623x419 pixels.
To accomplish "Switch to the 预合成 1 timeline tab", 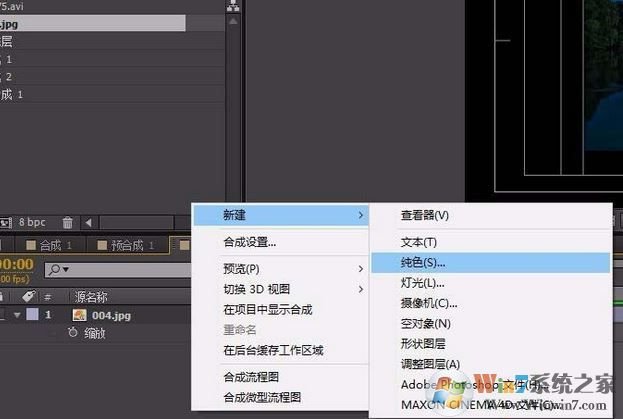I will (126, 245).
